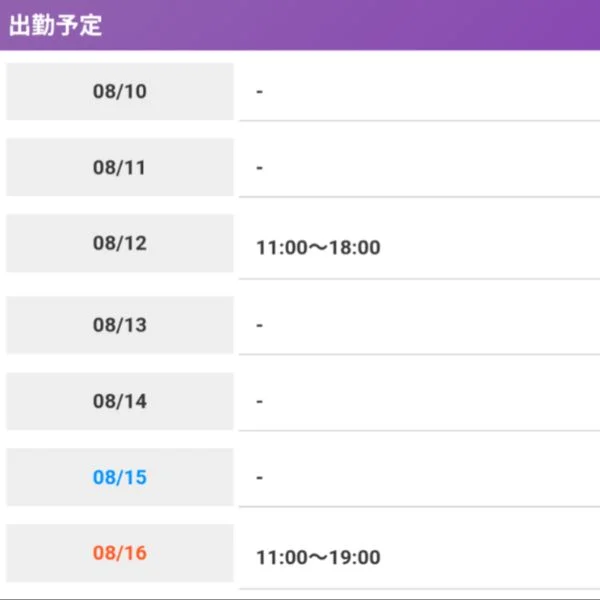Select the 08/11 date cell
Image resolution: width=600 pixels, height=600 pixels.
120,167
